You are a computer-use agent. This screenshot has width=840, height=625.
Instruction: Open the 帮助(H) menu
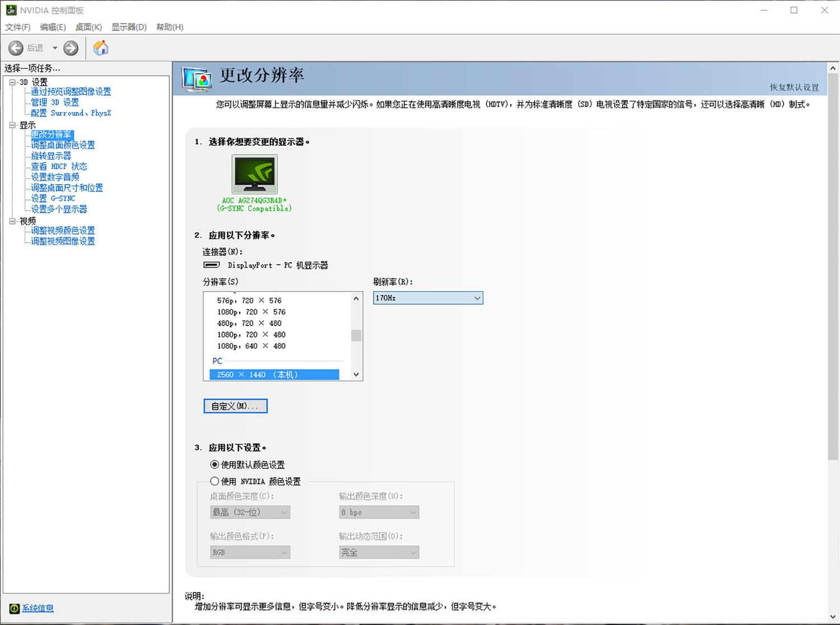[x=169, y=27]
